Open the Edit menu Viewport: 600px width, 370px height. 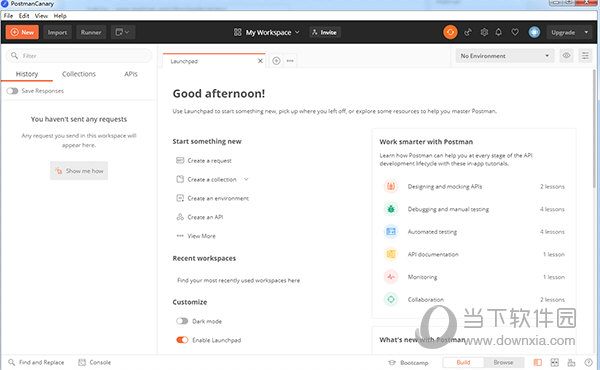24,16
